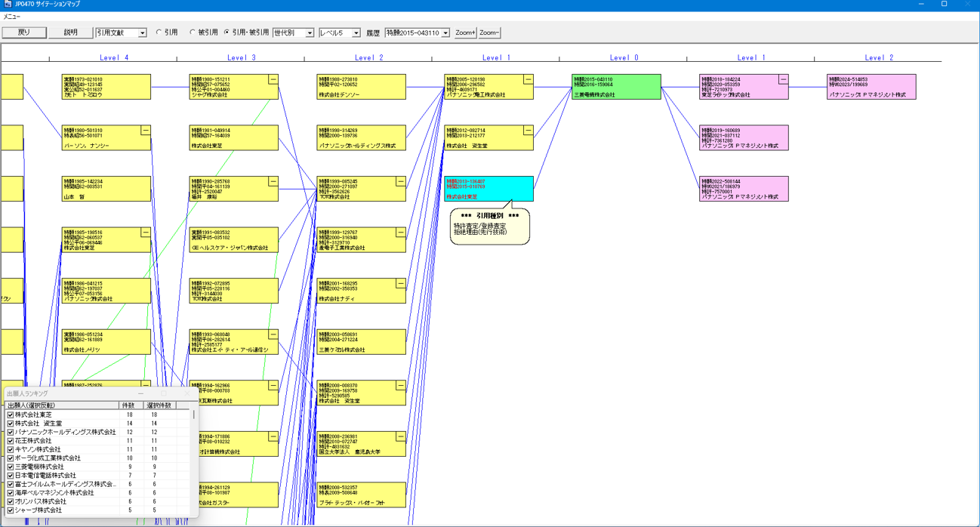Uncheck 花王株式会社 checkbox
The height and width of the screenshot is (527, 980).
(x=11, y=441)
